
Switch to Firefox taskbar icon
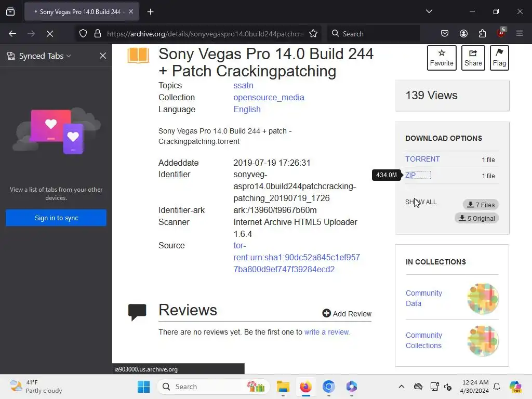click(305, 387)
